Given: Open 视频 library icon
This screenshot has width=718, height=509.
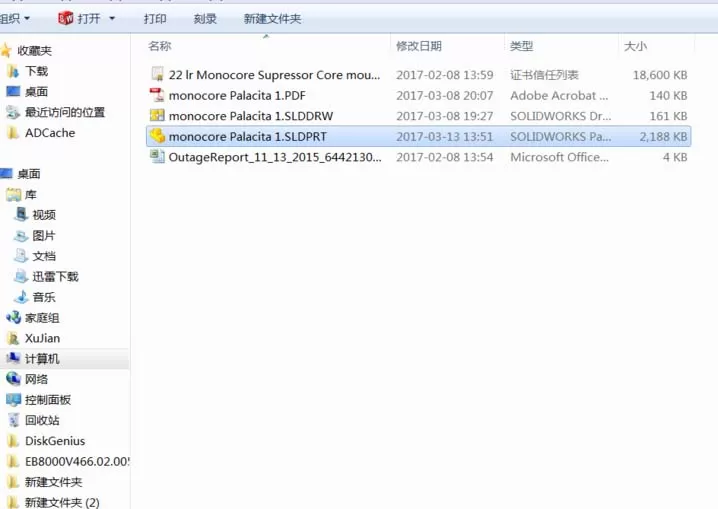Looking at the screenshot, I should [22, 214].
